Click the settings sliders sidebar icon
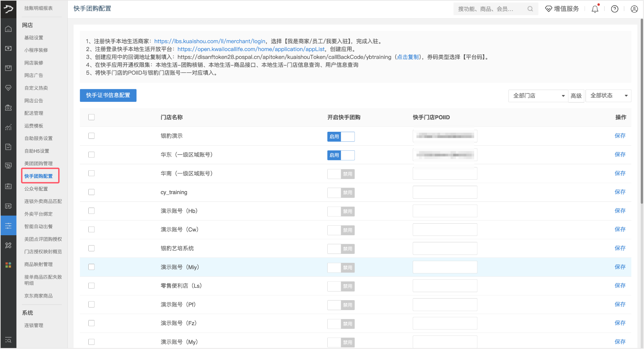Screen dimensions: 644x349 pos(8,226)
